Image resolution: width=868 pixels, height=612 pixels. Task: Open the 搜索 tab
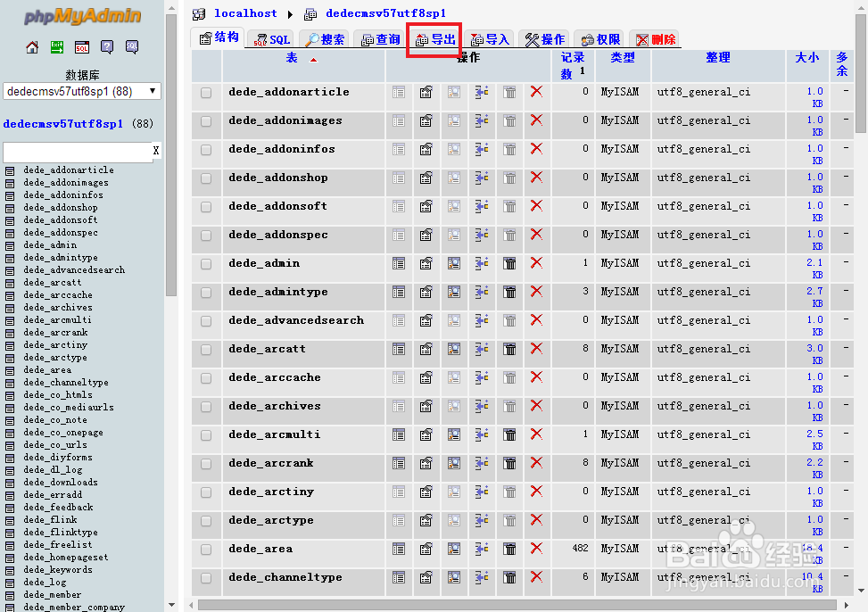(x=325, y=39)
